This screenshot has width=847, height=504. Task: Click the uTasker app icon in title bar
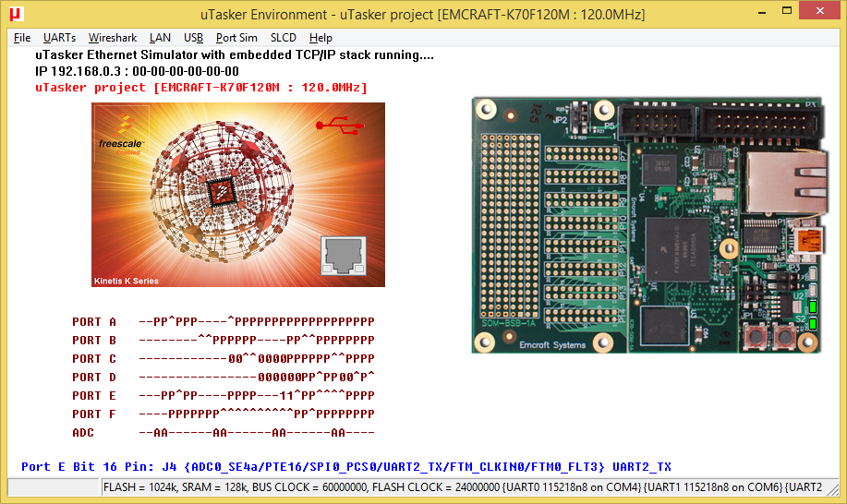(16, 15)
